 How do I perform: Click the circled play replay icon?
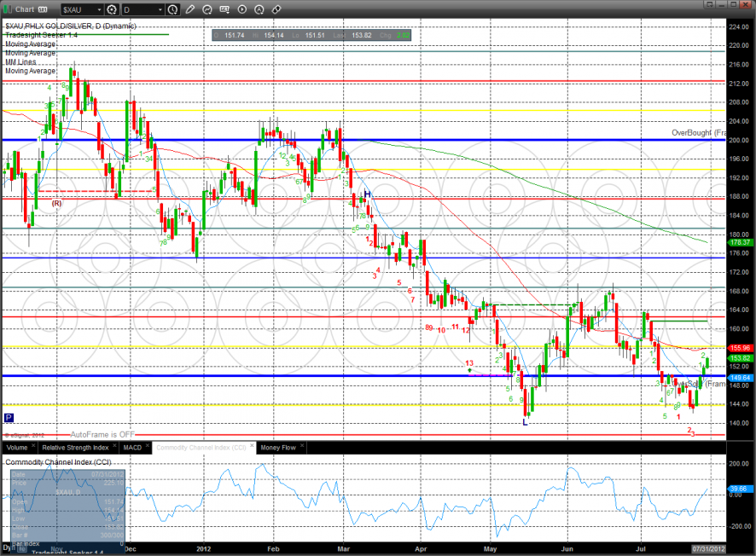coord(243,9)
